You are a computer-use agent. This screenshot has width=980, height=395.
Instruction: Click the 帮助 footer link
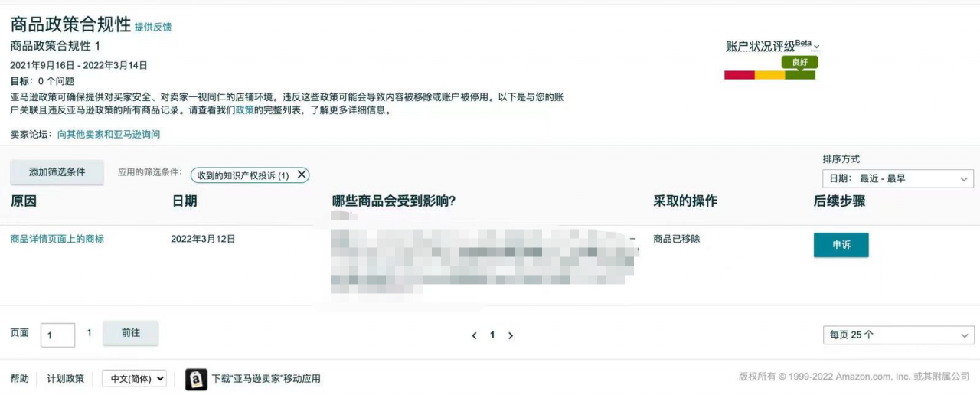(x=20, y=378)
